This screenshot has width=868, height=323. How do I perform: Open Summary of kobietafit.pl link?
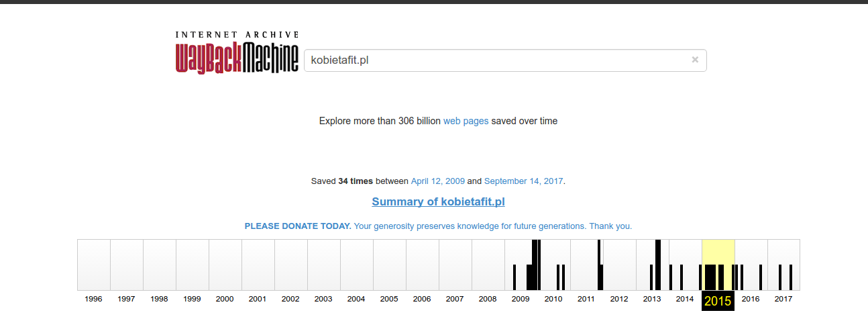(438, 201)
